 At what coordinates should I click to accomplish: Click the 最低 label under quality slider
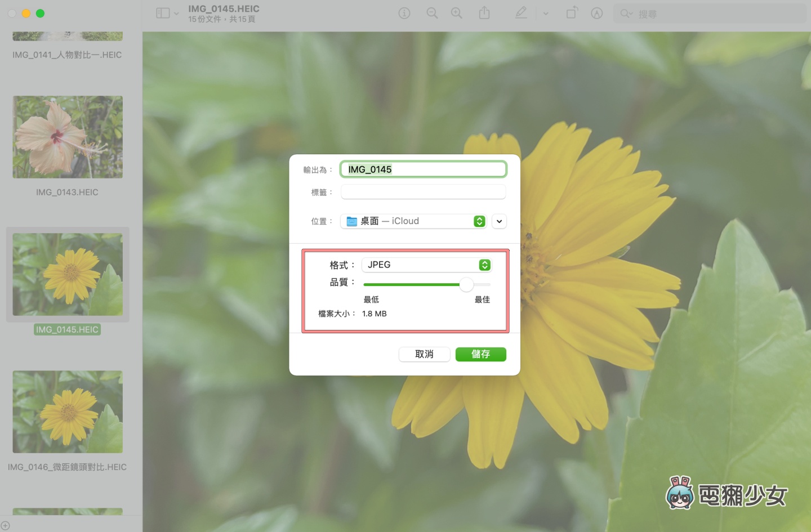coord(371,299)
